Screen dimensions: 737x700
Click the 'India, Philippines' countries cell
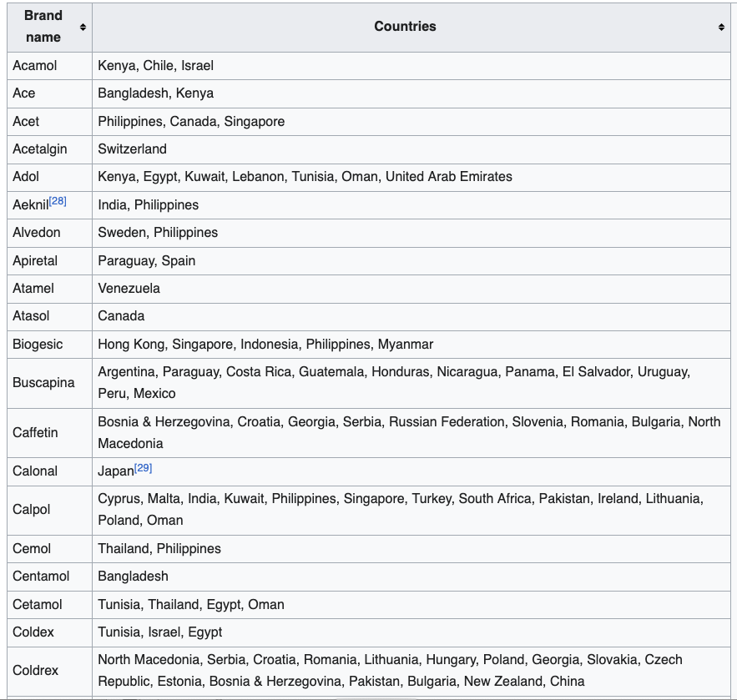411,205
